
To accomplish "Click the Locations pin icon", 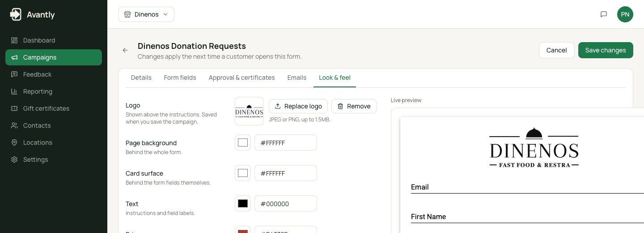I will coord(14,142).
